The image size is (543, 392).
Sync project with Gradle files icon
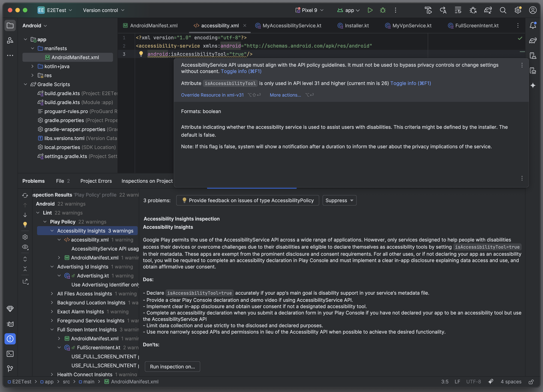(x=488, y=10)
